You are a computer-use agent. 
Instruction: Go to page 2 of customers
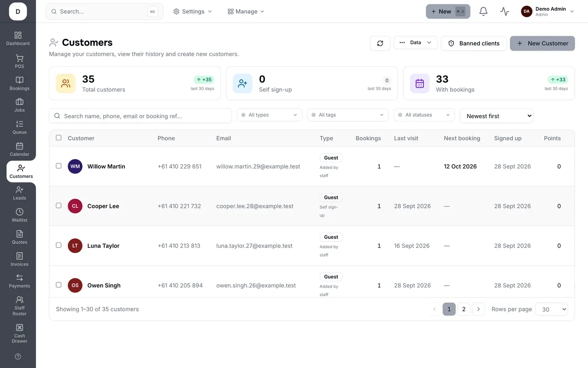pos(464,309)
